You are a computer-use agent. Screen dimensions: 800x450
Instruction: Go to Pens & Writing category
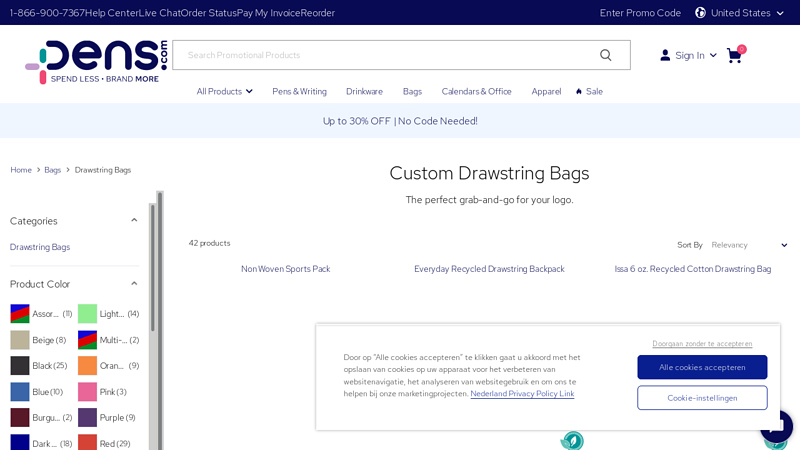click(x=299, y=91)
